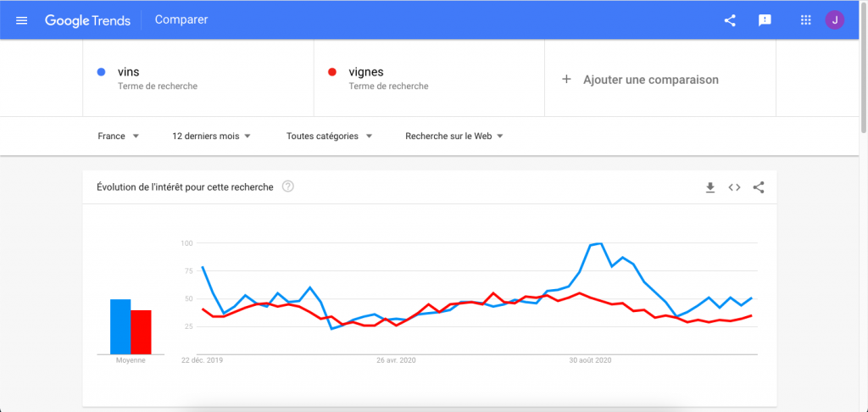The image size is (868, 412).
Task: Open the 12 derniers mois dropdown
Action: pyautogui.click(x=211, y=136)
